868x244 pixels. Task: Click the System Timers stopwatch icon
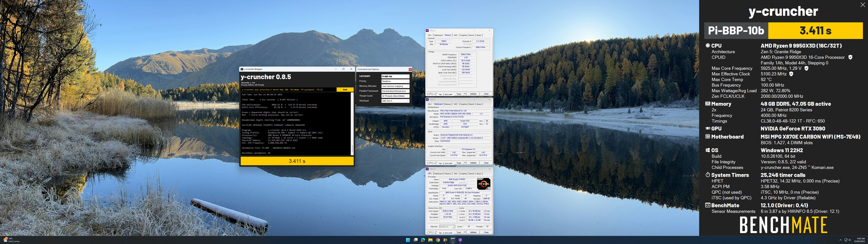[708, 175]
